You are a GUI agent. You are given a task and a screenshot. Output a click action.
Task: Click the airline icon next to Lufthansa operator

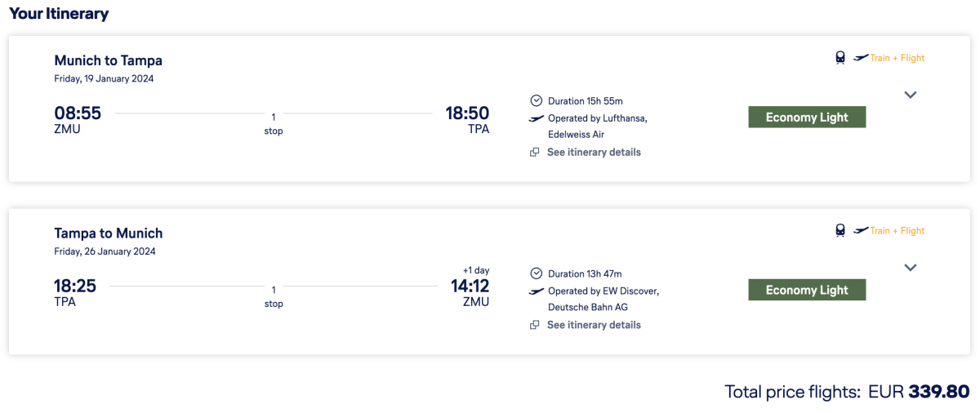click(x=536, y=119)
